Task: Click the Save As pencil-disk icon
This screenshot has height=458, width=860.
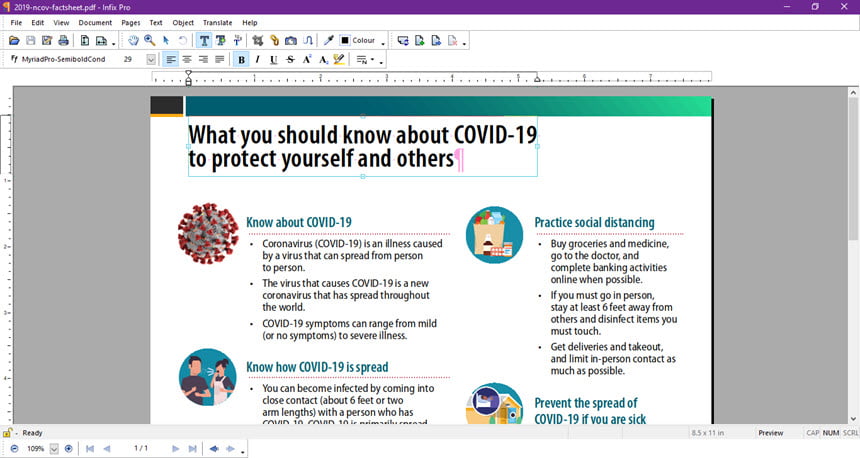Action: [x=47, y=41]
